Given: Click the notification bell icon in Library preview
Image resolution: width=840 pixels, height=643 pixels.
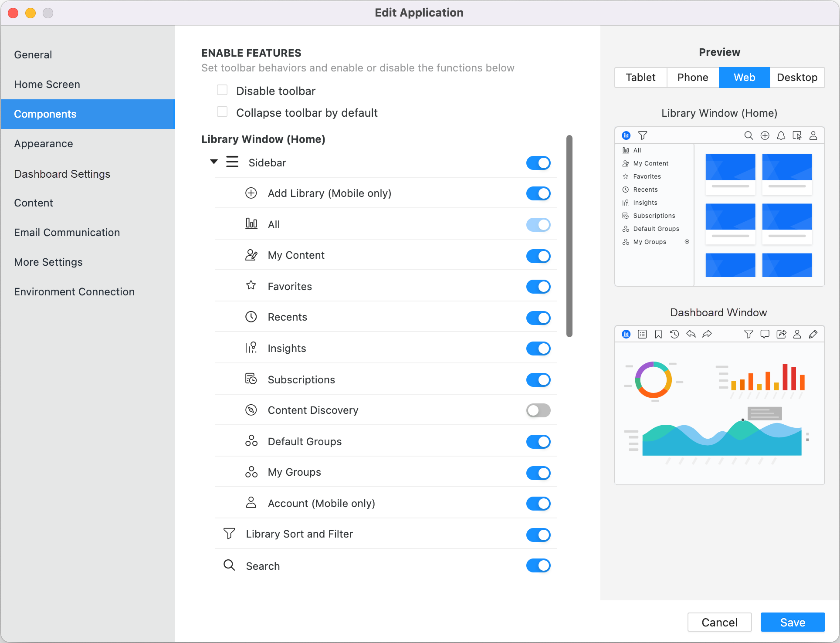Looking at the screenshot, I should pos(781,135).
